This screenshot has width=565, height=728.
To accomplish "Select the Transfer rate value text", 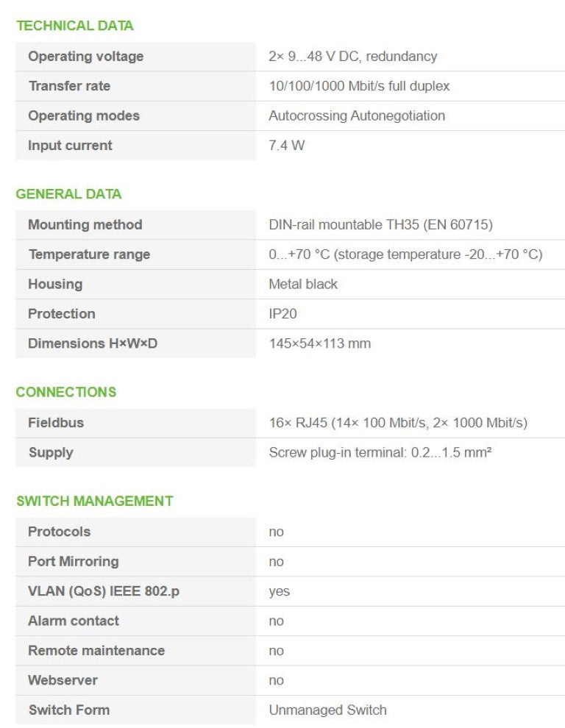I will pos(359,86).
